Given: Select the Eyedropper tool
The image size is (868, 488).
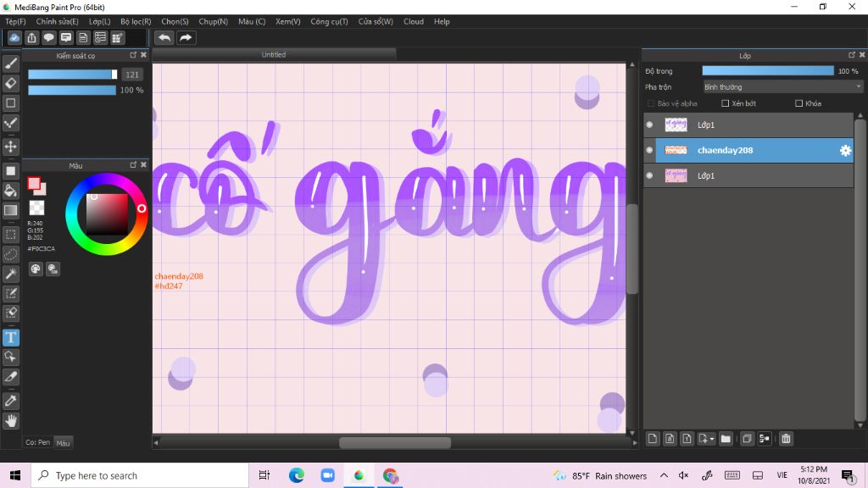Looking at the screenshot, I should [x=10, y=401].
